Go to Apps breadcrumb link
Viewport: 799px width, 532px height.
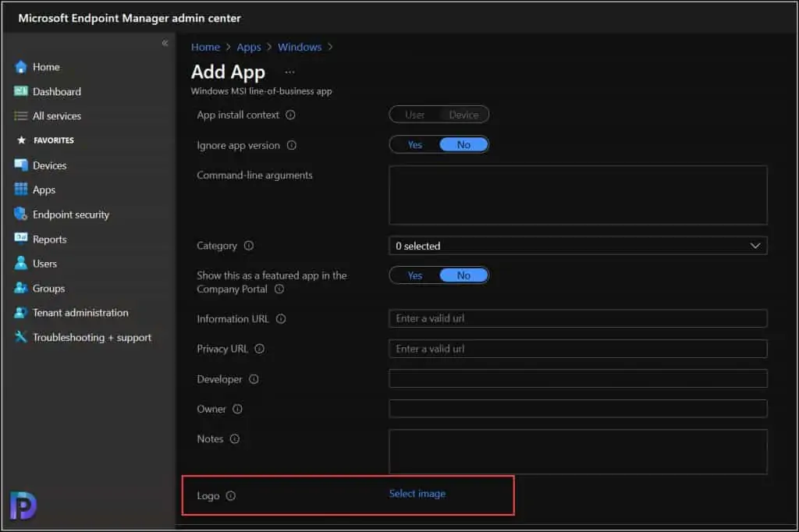point(249,48)
